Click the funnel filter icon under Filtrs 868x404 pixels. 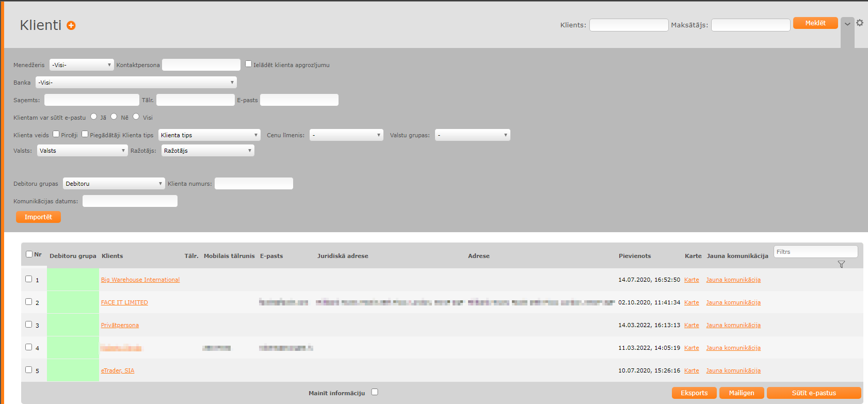coord(841,264)
